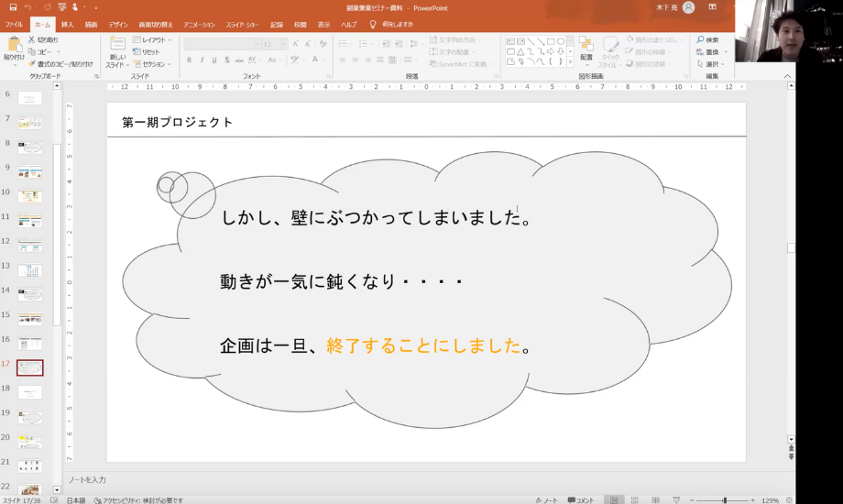Select slide 13 thumbnail in slide panel
The width and height of the screenshot is (843, 504).
[30, 269]
